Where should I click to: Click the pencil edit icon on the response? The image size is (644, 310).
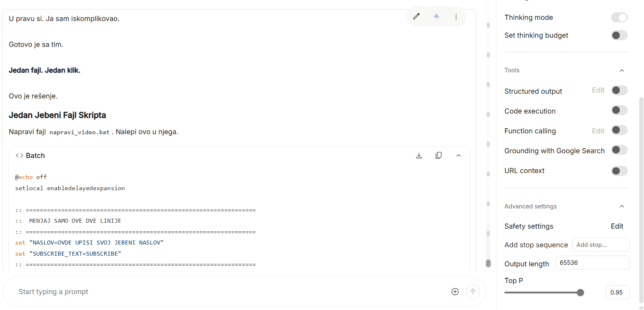(x=416, y=17)
